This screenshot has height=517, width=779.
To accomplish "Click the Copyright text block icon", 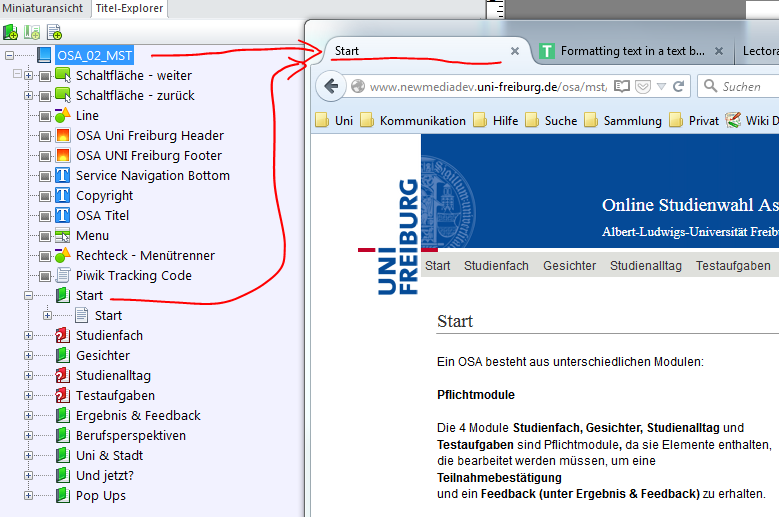I will click(x=63, y=195).
